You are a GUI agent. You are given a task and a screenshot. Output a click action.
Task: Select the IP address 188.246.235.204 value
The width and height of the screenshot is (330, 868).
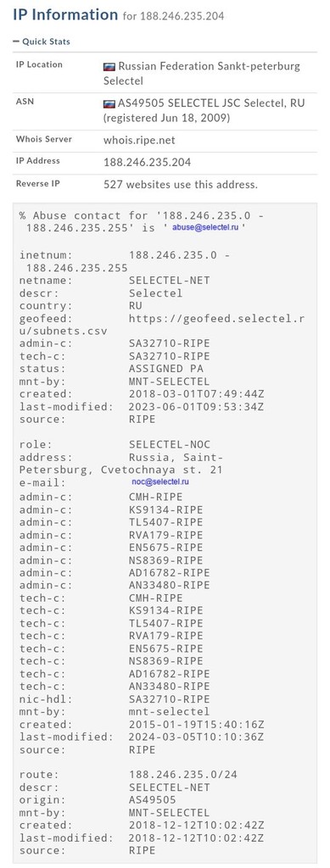pos(148,162)
